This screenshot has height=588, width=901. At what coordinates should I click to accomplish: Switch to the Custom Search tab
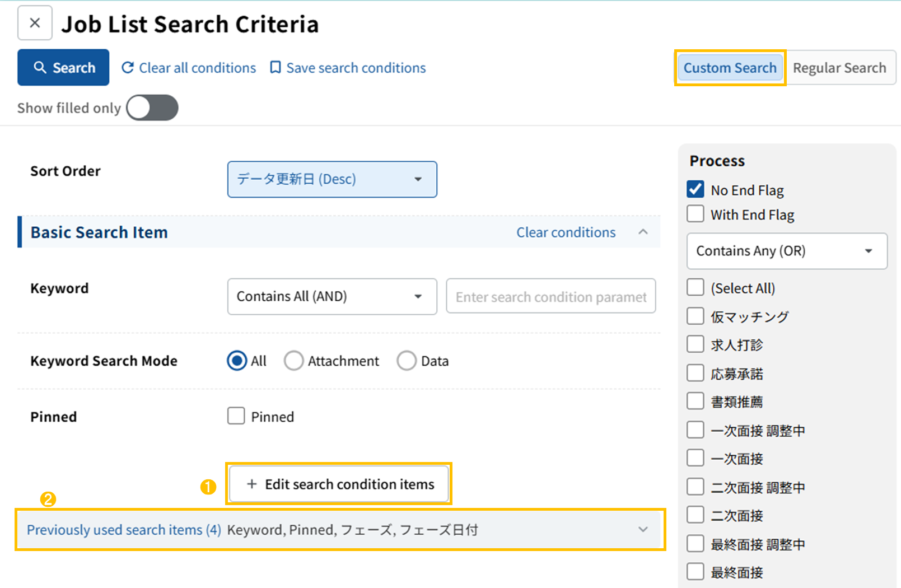coord(730,68)
